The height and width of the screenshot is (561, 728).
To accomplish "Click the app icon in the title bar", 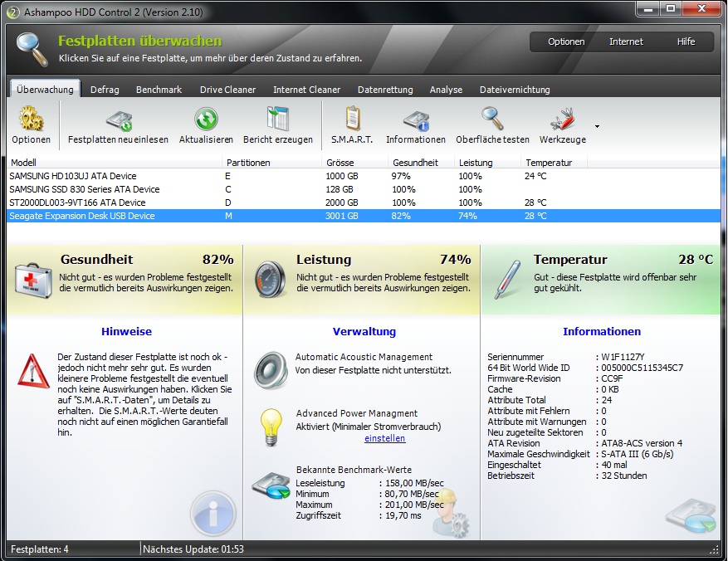I will click(13, 12).
